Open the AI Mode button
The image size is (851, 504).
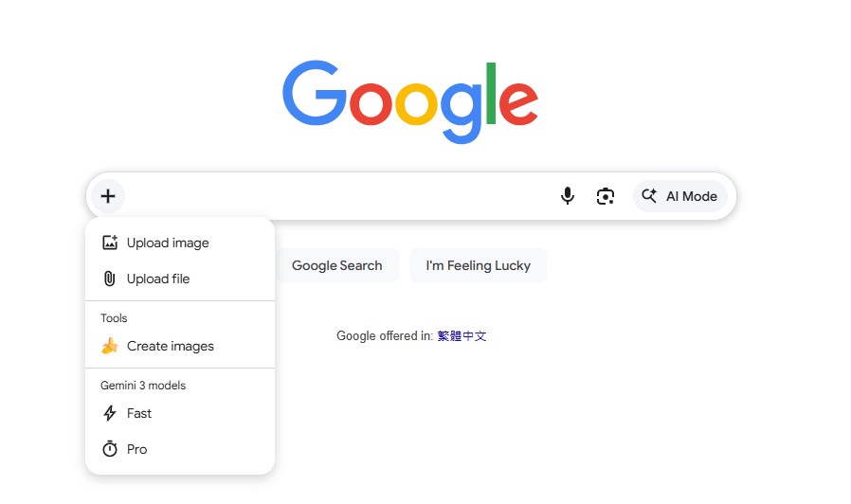680,196
